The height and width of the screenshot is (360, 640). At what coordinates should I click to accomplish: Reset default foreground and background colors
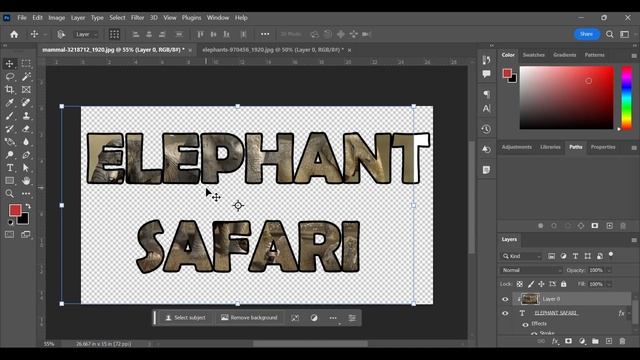click(11, 222)
